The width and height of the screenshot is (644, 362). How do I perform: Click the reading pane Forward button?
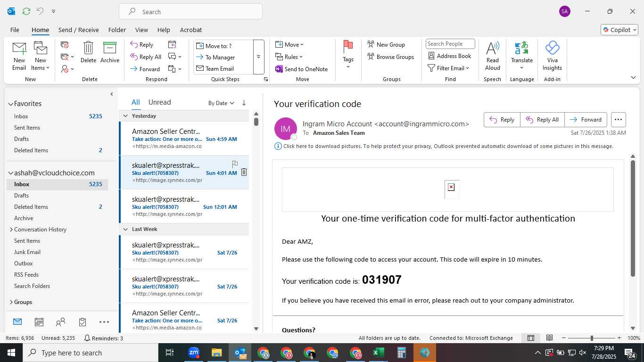(586, 120)
